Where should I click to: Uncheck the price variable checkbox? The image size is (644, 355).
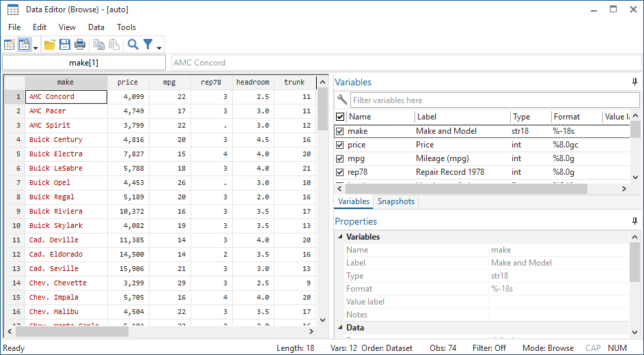[x=339, y=145]
